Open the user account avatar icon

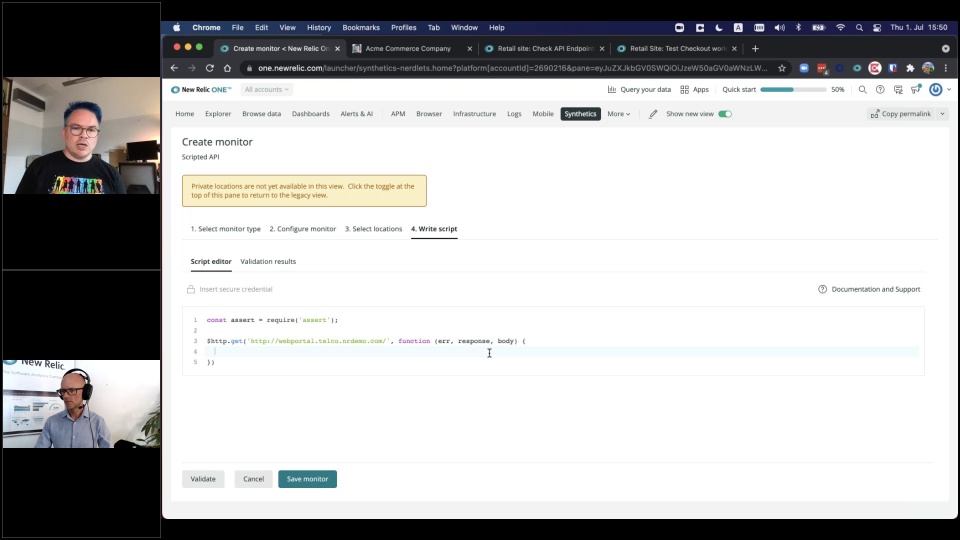[x=936, y=89]
